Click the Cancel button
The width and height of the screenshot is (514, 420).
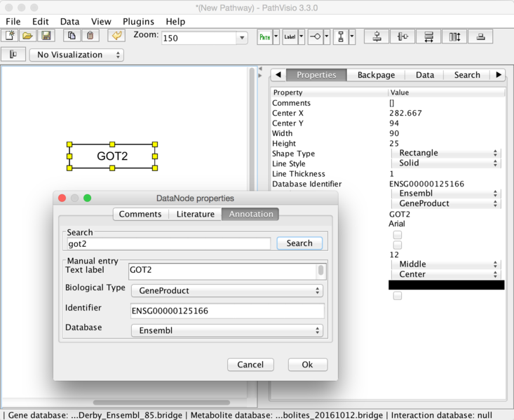tap(250, 365)
